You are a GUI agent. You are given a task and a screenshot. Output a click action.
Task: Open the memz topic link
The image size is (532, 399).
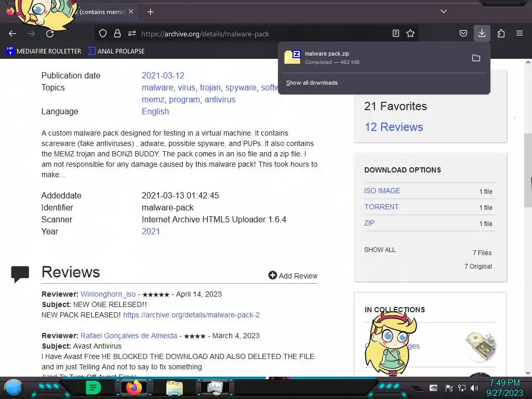[153, 99]
